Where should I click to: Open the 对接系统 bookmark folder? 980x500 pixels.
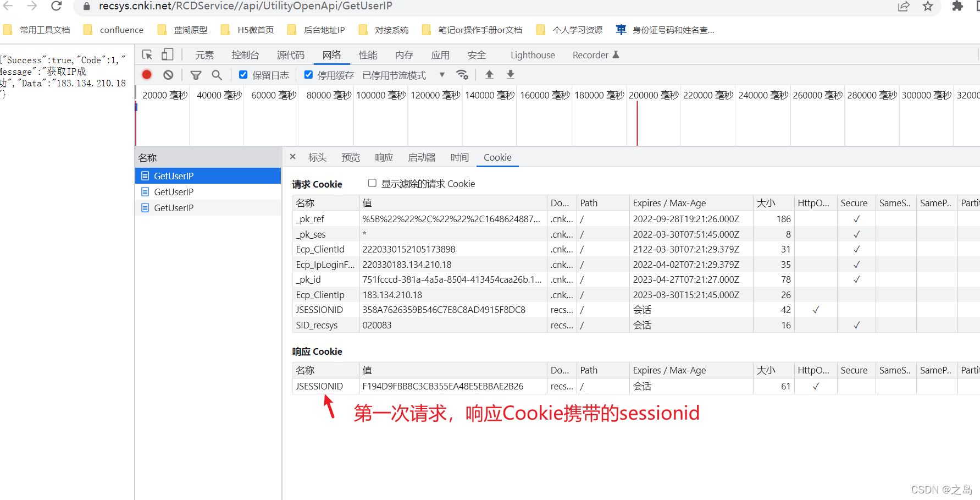pyautogui.click(x=384, y=30)
